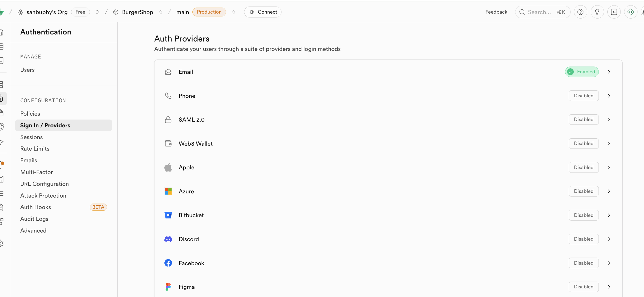The height and width of the screenshot is (297, 644).
Task: Open the Rate Limits configuration page
Action: coord(35,149)
